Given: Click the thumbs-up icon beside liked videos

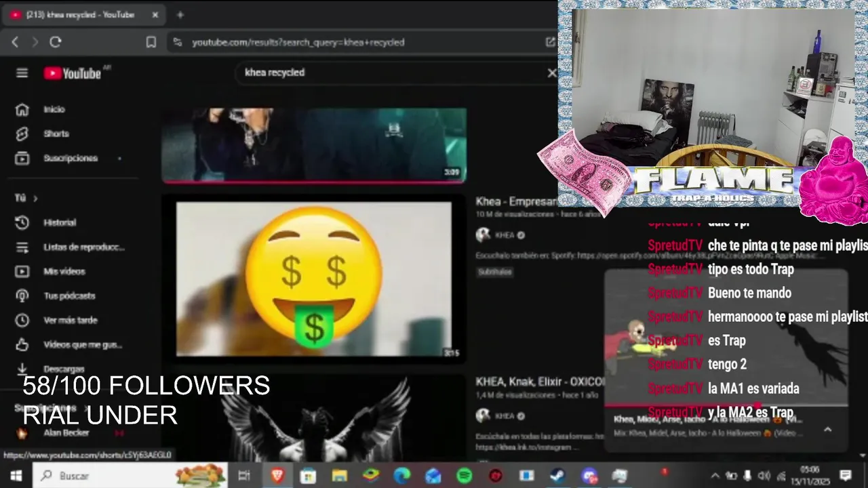Looking at the screenshot, I should tap(22, 344).
